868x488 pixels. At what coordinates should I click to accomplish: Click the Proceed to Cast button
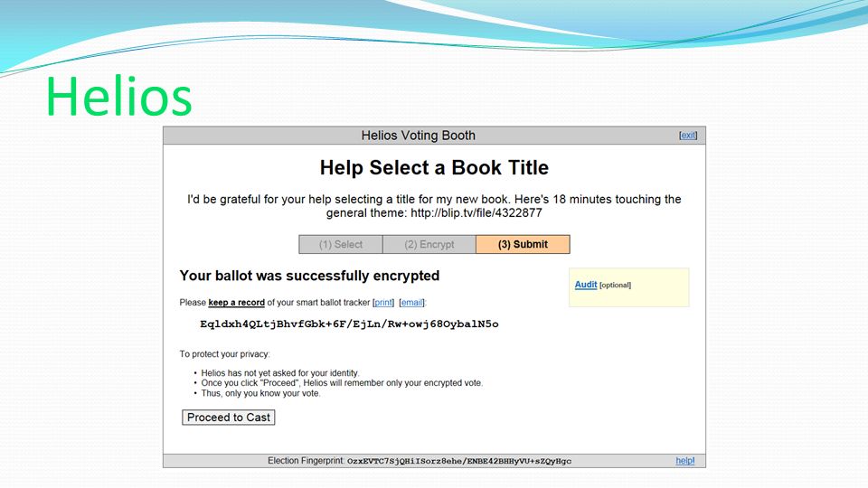coord(228,418)
